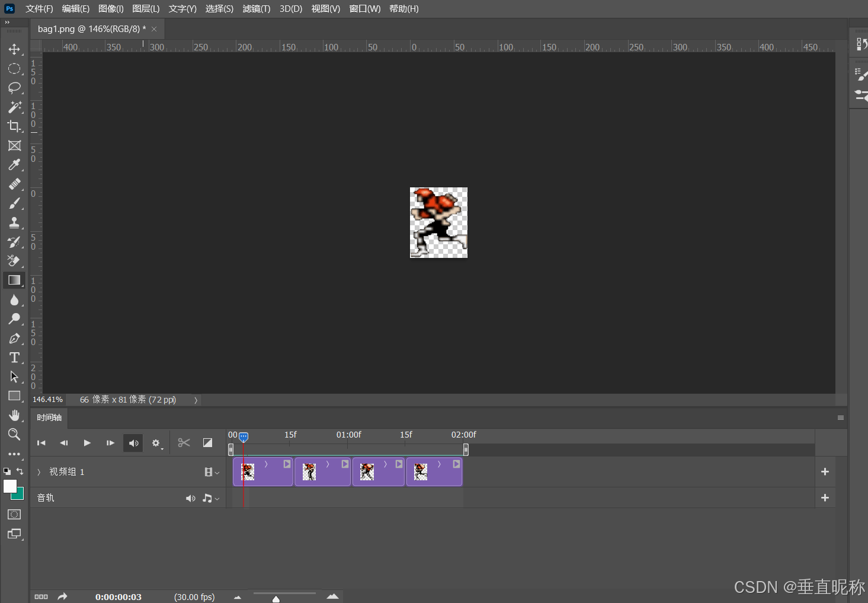Change the screen mode
Image resolution: width=868 pixels, height=603 pixels.
tap(14, 534)
